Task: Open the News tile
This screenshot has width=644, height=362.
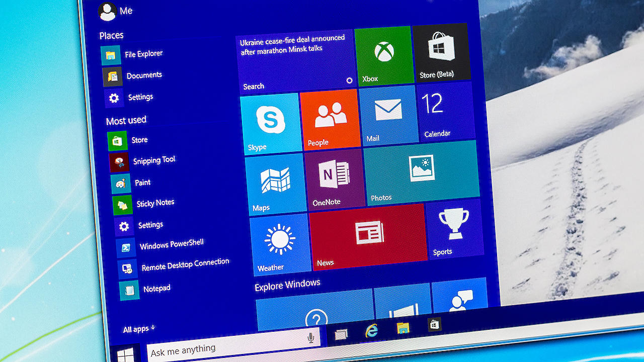Action: pyautogui.click(x=369, y=236)
